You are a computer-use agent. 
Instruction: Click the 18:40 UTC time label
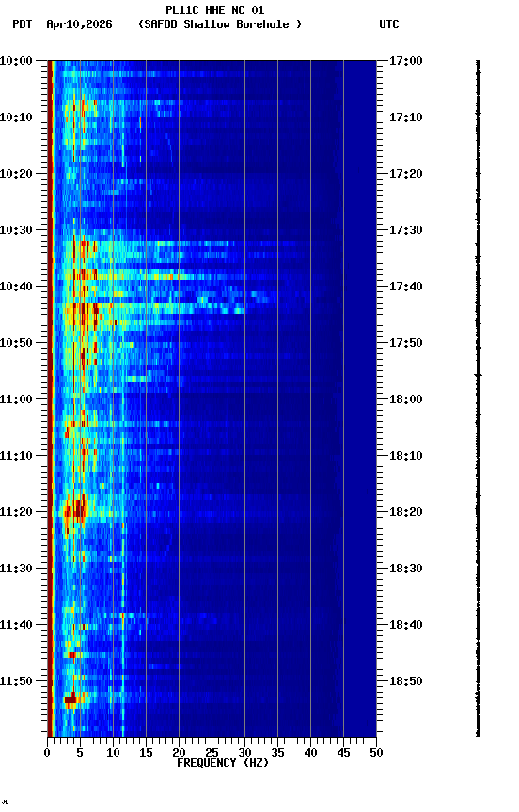pyautogui.click(x=406, y=625)
